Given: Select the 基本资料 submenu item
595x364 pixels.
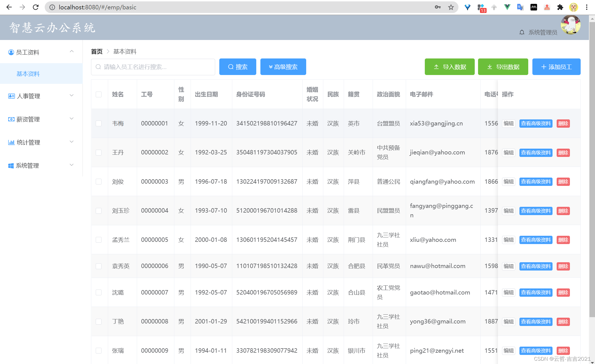Looking at the screenshot, I should tap(28, 74).
